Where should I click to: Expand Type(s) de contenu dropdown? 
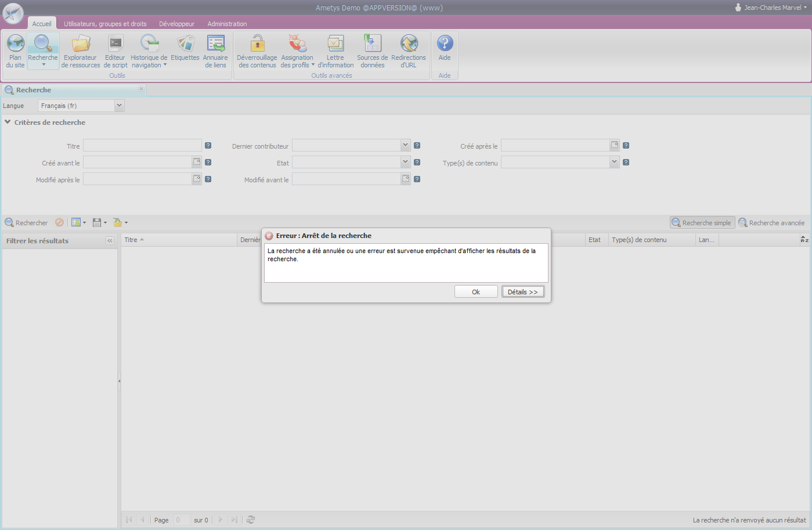click(615, 162)
